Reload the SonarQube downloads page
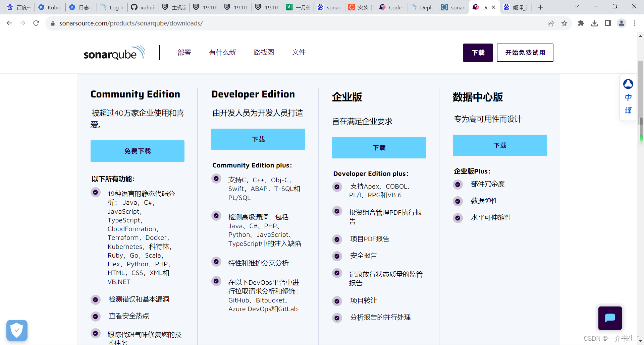Image resolution: width=644 pixels, height=345 pixels. pyautogui.click(x=36, y=23)
